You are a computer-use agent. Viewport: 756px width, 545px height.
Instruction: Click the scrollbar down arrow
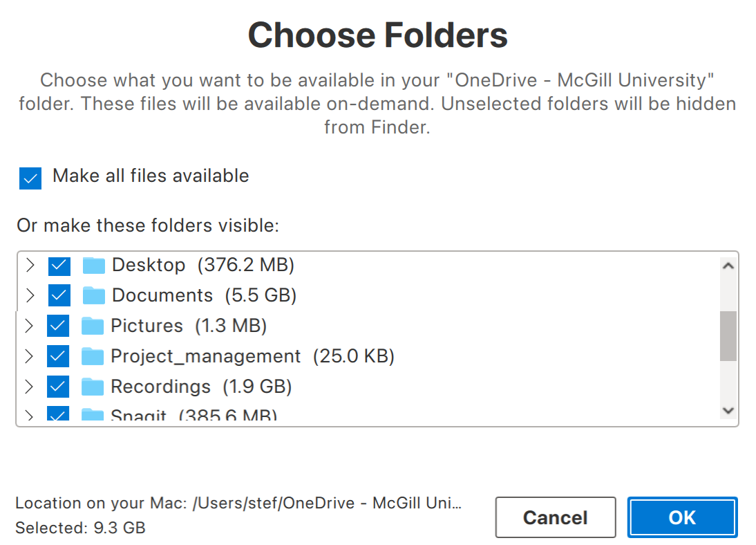728,410
